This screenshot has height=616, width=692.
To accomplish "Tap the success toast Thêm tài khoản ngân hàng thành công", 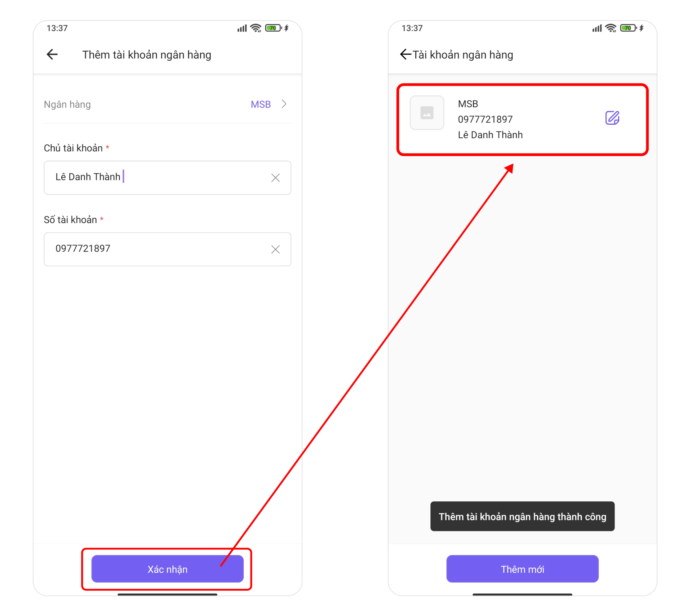I will coord(523,516).
